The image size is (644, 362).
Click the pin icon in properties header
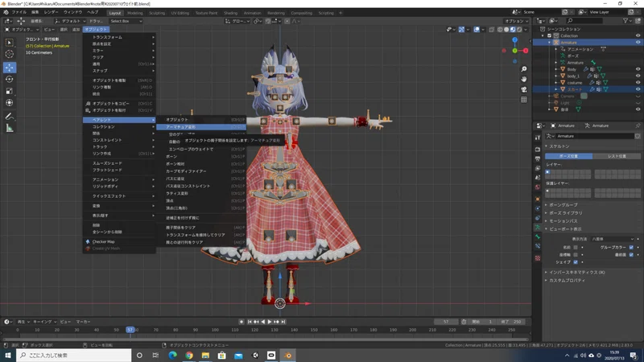[638, 125]
